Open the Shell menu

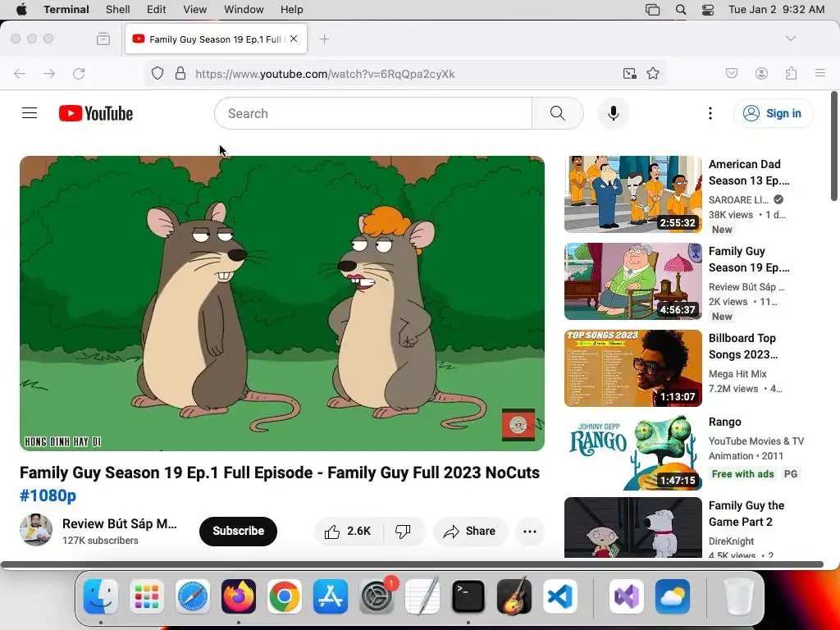pos(118,10)
